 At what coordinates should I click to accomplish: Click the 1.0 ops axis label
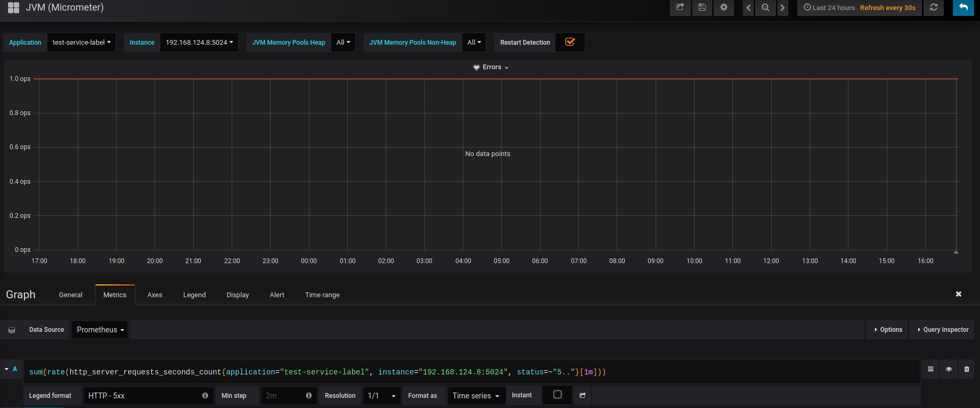tap(20, 79)
